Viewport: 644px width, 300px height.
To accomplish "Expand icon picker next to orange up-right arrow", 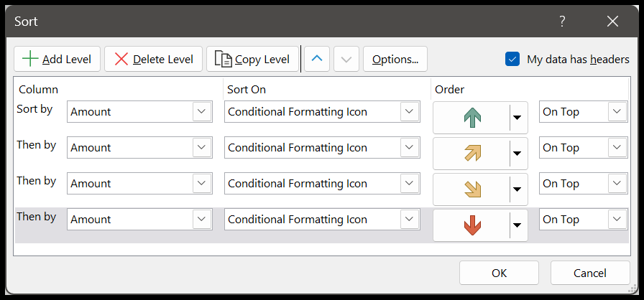I will click(518, 154).
